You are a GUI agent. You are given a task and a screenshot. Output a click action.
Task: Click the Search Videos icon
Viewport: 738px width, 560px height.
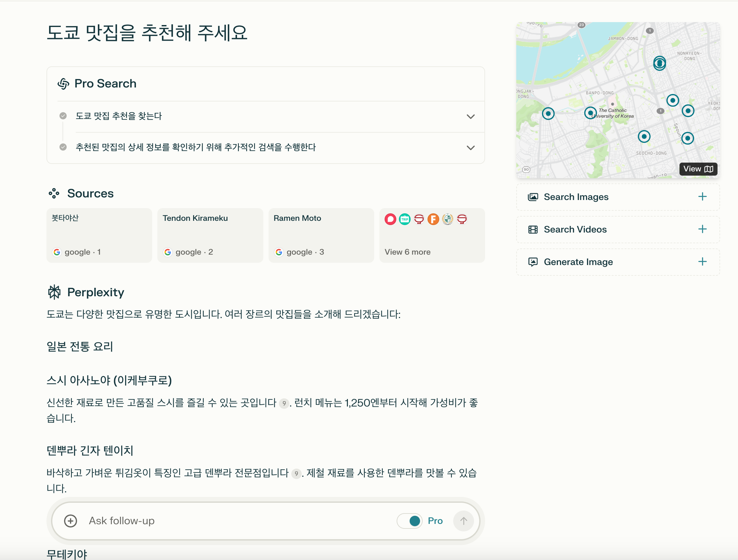pyautogui.click(x=533, y=229)
